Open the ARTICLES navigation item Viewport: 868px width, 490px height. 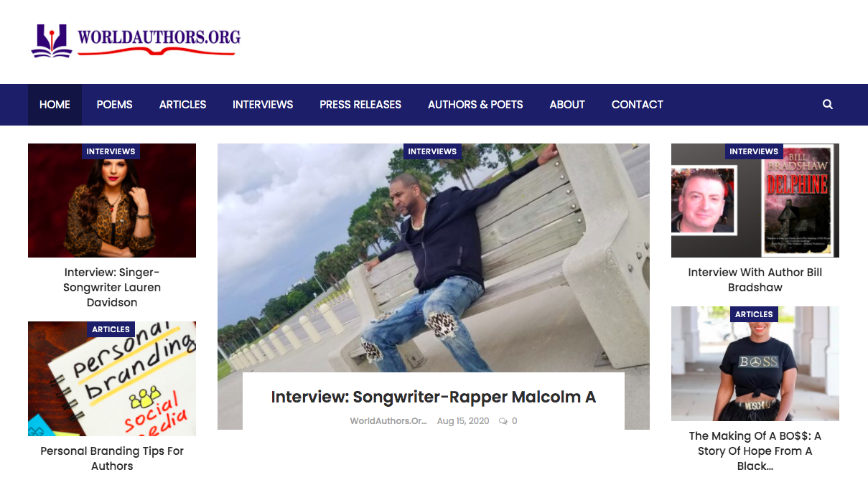click(182, 105)
